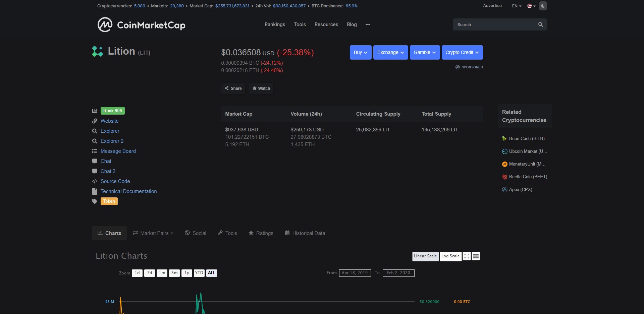Click the Advertise link

[492, 6]
